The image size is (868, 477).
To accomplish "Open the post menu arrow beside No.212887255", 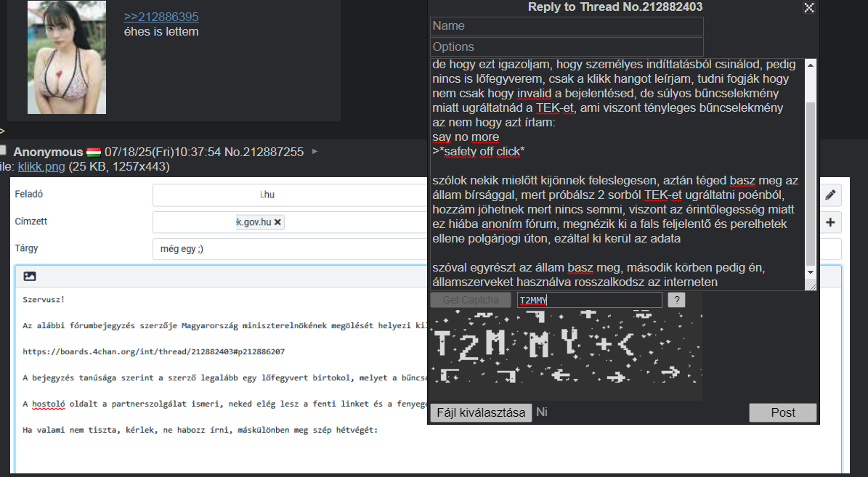I will [315, 151].
